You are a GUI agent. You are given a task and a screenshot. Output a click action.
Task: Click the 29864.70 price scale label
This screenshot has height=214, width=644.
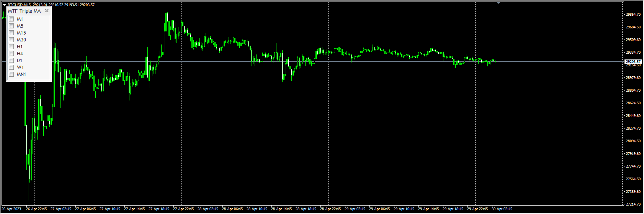pos(633,15)
